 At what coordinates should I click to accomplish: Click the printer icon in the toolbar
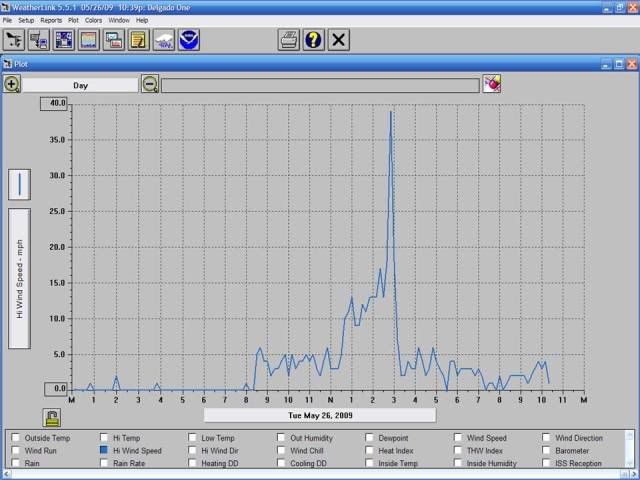coord(288,40)
